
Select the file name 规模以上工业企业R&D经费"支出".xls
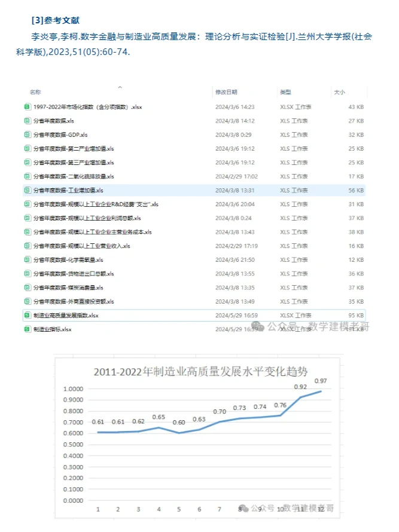point(96,204)
